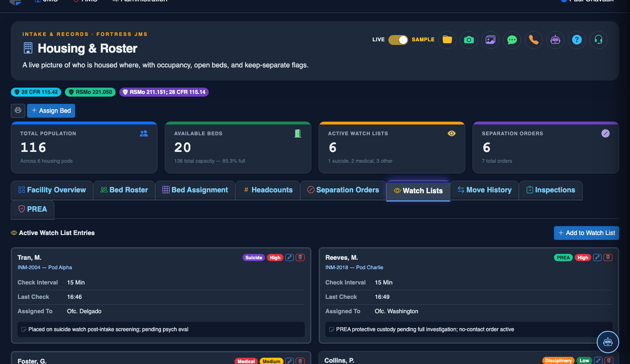Switch to the Inspections tab
The height and width of the screenshot is (364, 630).
pyautogui.click(x=551, y=190)
